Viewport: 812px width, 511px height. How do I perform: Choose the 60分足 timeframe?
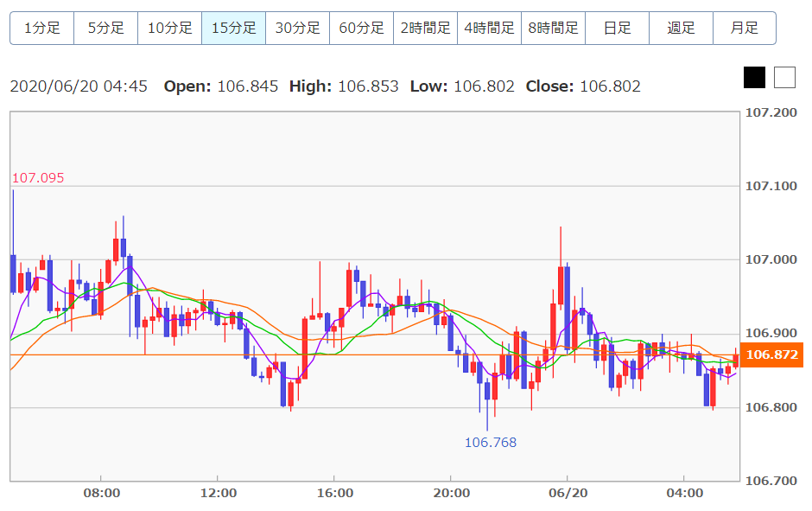coord(361,28)
